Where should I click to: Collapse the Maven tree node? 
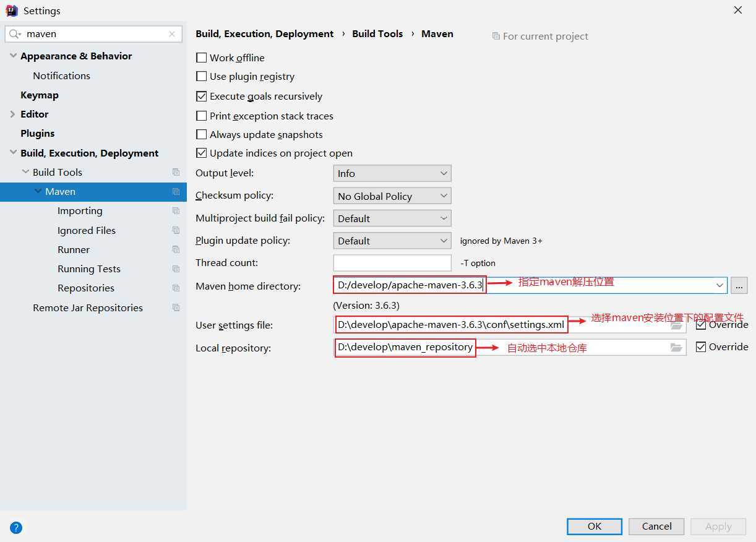pos(38,192)
